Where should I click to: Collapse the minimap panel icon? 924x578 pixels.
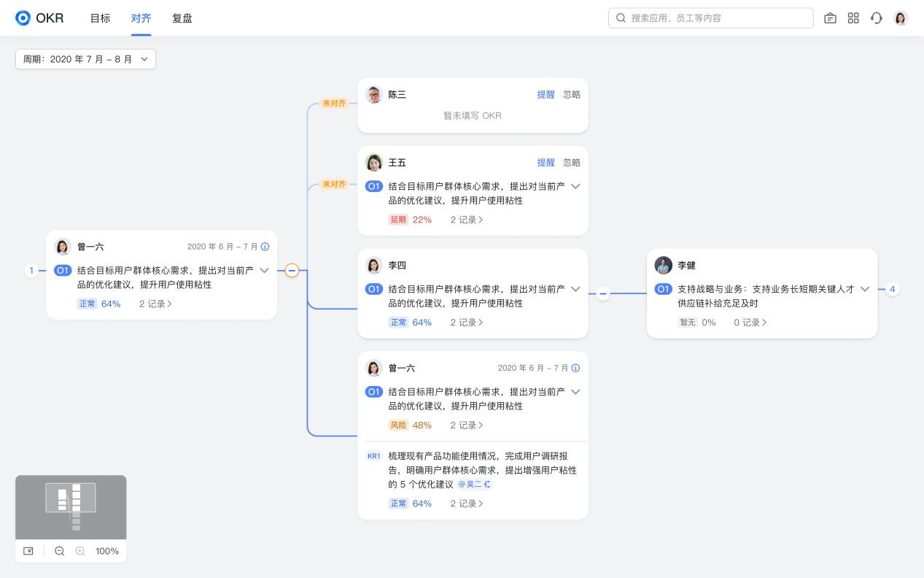pos(28,551)
